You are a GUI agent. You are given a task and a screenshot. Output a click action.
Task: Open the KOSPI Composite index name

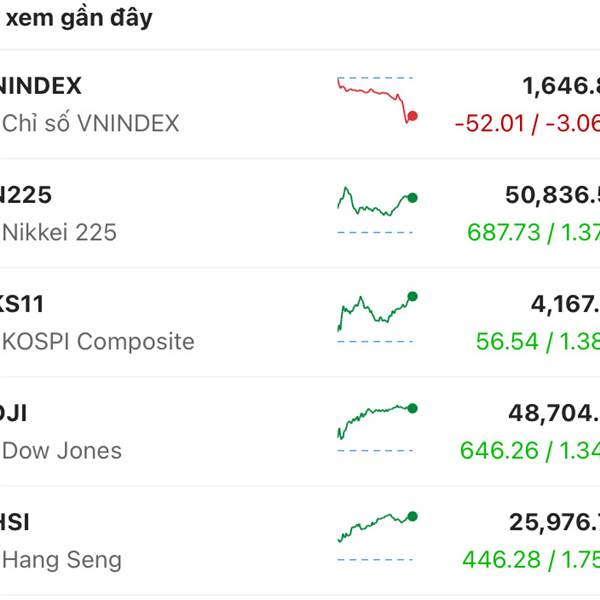click(98, 342)
